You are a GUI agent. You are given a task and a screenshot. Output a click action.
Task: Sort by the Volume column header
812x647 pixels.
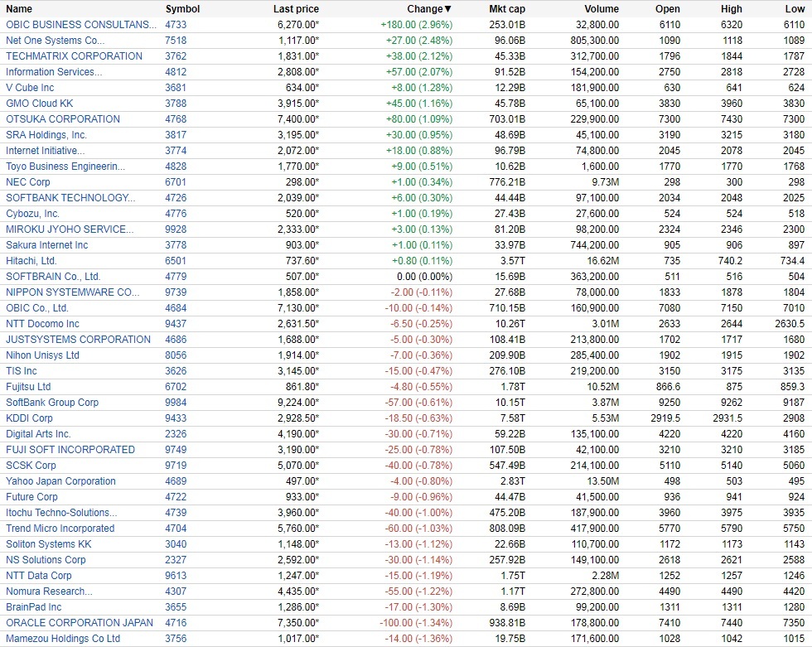click(602, 9)
